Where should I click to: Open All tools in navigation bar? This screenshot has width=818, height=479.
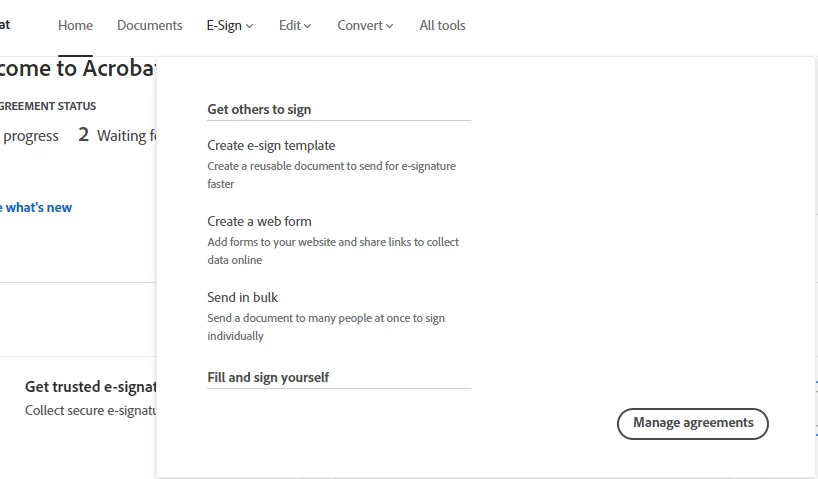[442, 25]
